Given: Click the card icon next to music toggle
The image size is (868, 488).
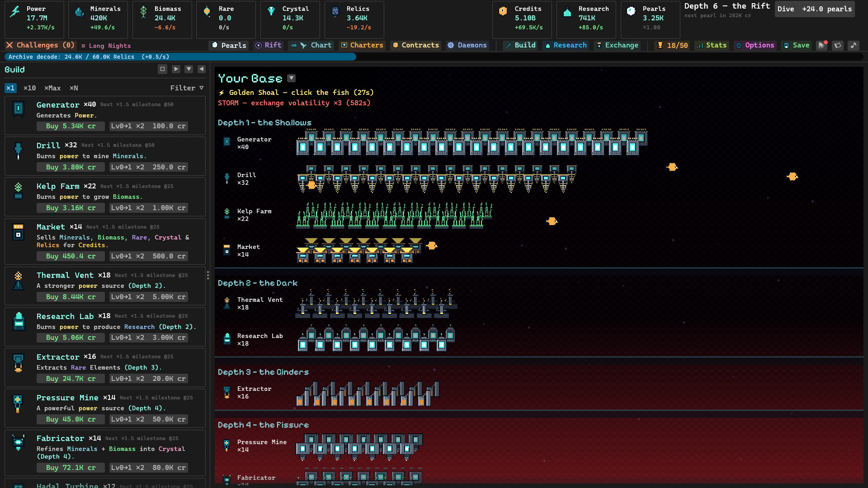Looking at the screenshot, I should click(x=838, y=45).
